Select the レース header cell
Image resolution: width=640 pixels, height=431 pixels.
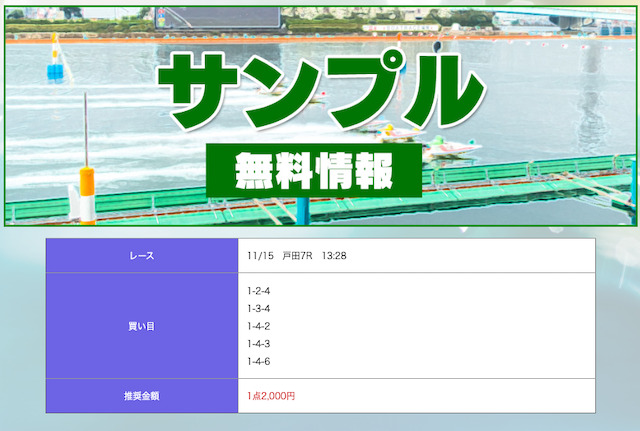[x=142, y=255]
